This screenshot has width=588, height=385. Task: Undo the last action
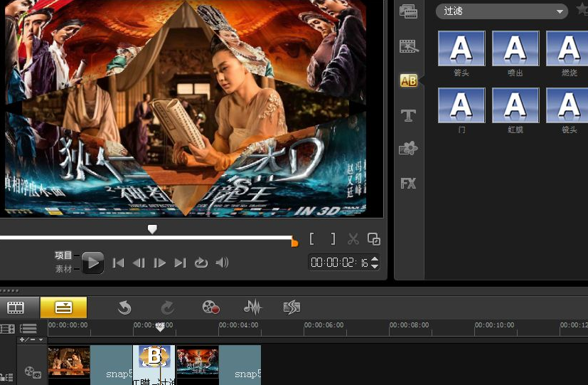(124, 307)
